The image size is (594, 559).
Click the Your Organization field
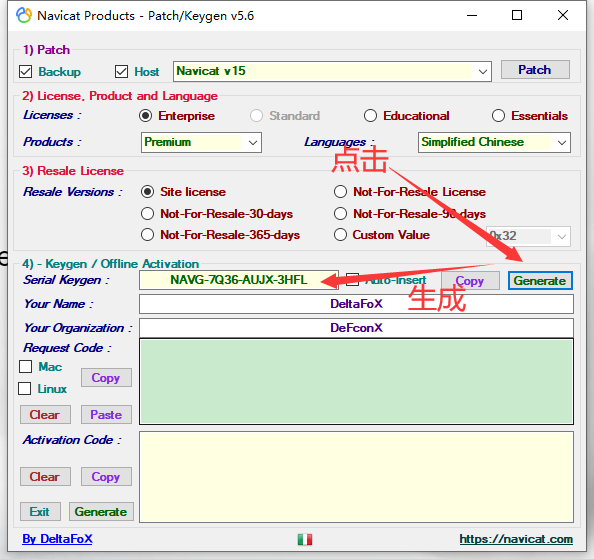pos(356,328)
